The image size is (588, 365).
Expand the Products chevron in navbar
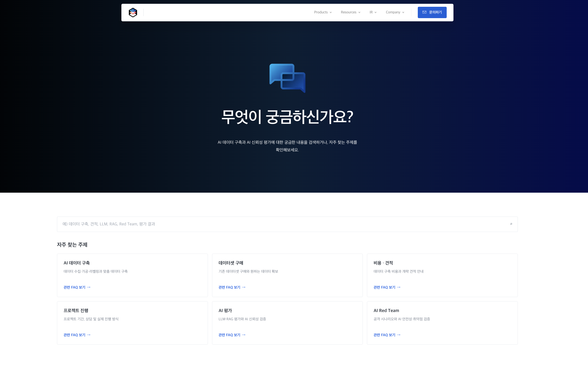pyautogui.click(x=331, y=13)
